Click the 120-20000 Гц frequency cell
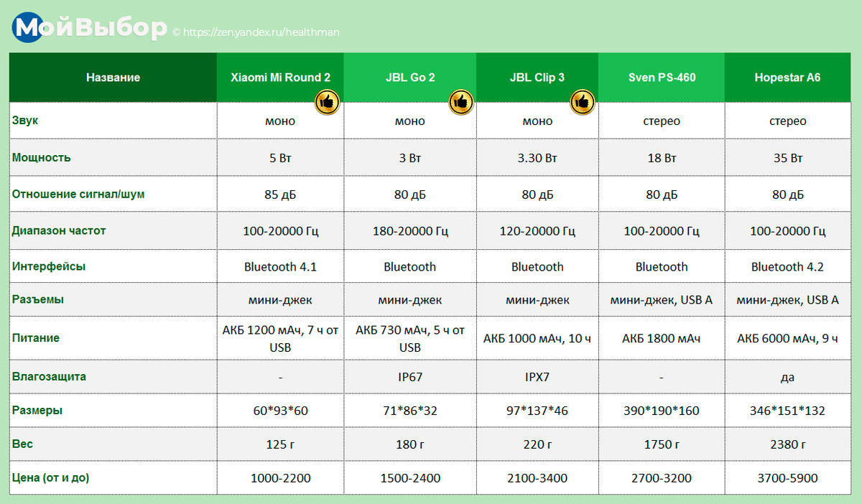 (537, 231)
